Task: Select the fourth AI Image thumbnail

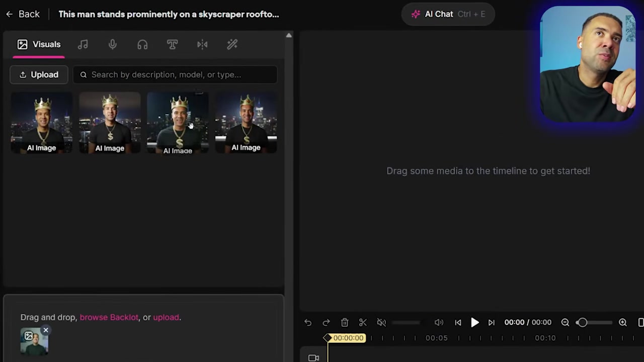Action: (246, 123)
